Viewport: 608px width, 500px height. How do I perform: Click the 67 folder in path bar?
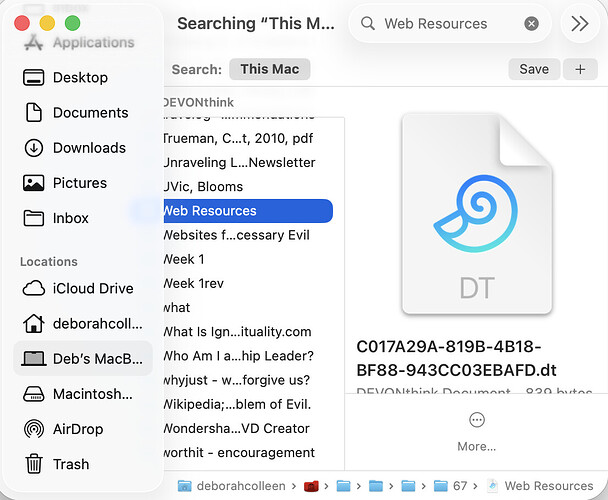pos(450,486)
